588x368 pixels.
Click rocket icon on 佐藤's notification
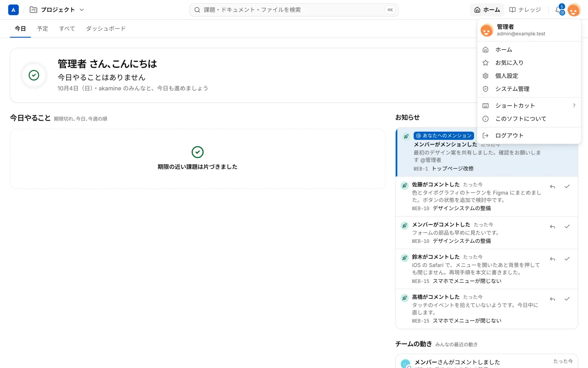point(405,185)
